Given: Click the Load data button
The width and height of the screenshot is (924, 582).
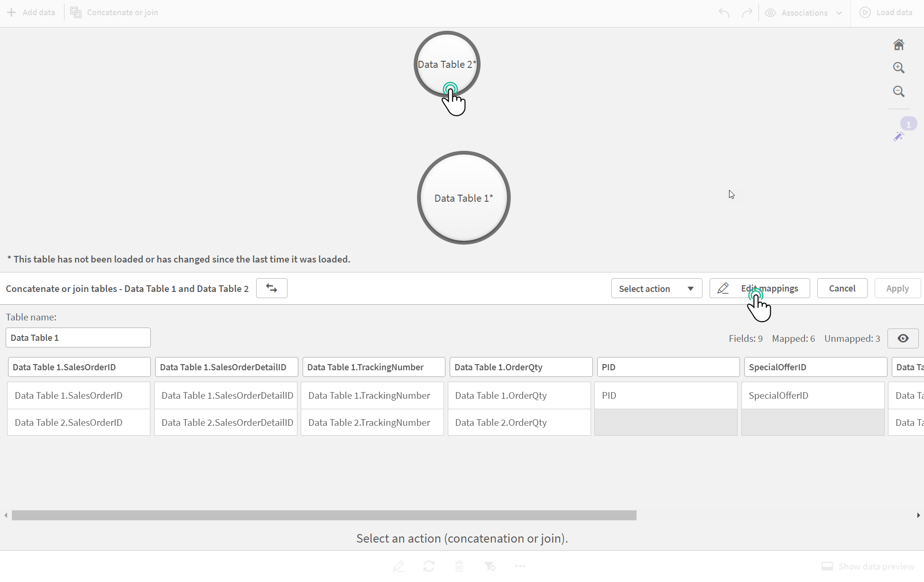Looking at the screenshot, I should (x=887, y=12).
